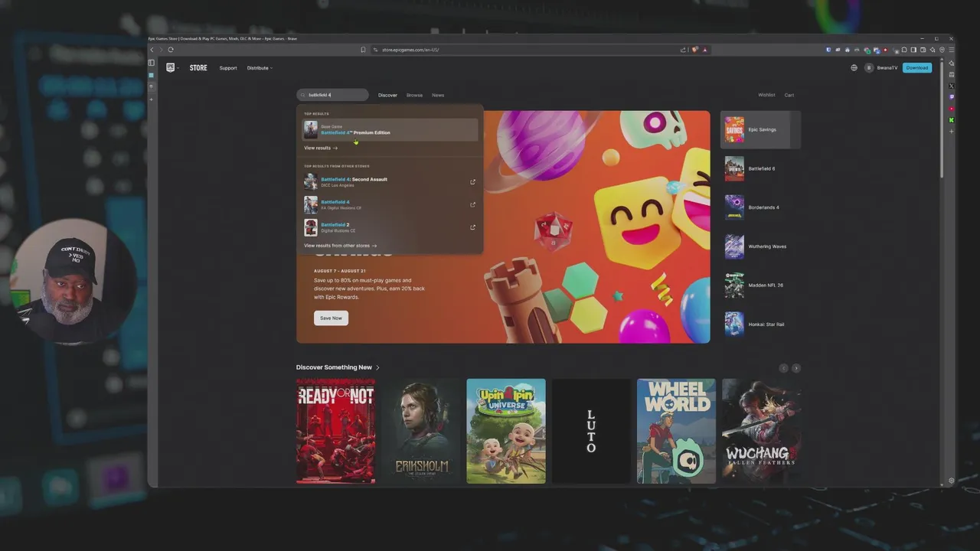Open the Ready or Not game card

335,431
